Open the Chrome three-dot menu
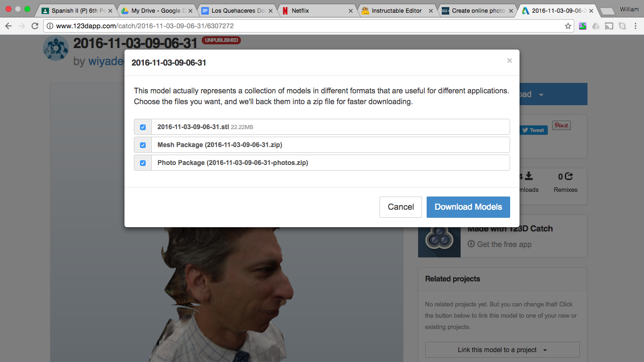Screen dimensions: 644x362 pos(636,26)
